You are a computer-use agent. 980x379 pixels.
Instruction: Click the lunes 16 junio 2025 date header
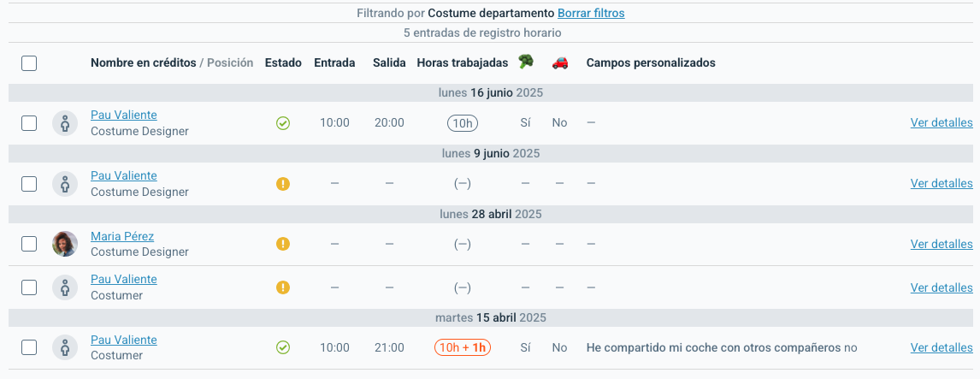[x=491, y=92]
